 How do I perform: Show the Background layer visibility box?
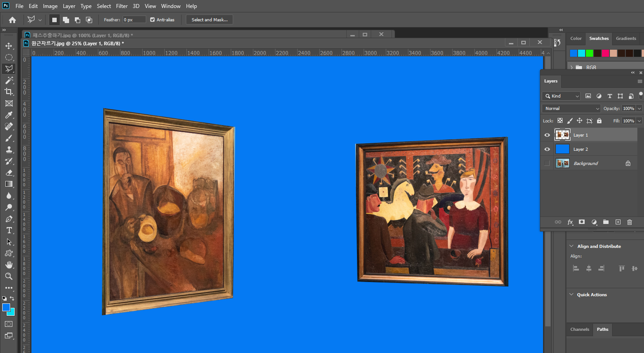tap(547, 163)
